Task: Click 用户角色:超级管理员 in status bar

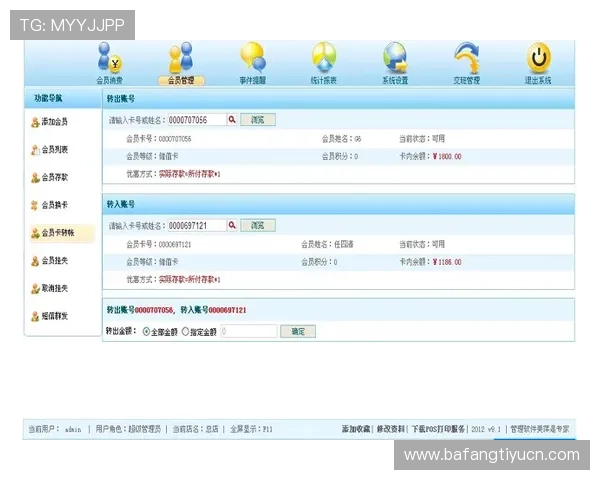Action: point(128,429)
